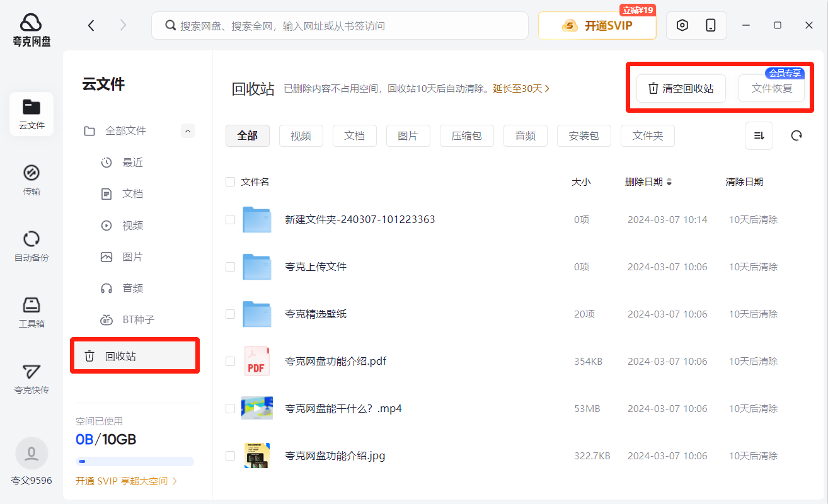Collapse the 全部文件 tree with its chevron
Image resolution: width=828 pixels, height=504 pixels.
pyautogui.click(x=188, y=130)
